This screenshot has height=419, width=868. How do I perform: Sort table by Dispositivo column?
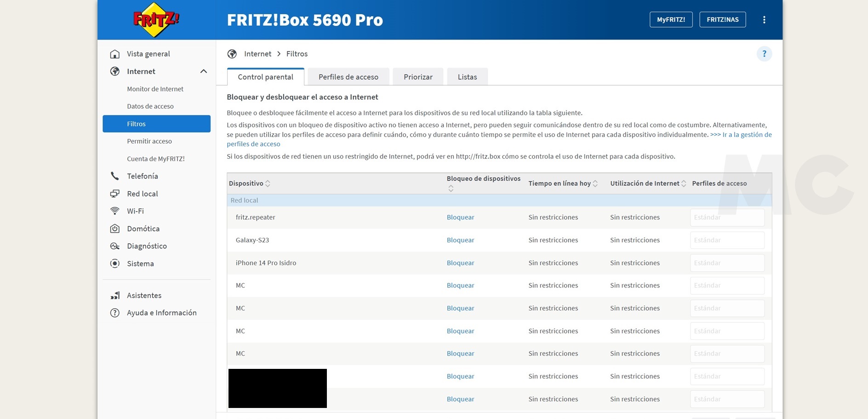coord(268,184)
